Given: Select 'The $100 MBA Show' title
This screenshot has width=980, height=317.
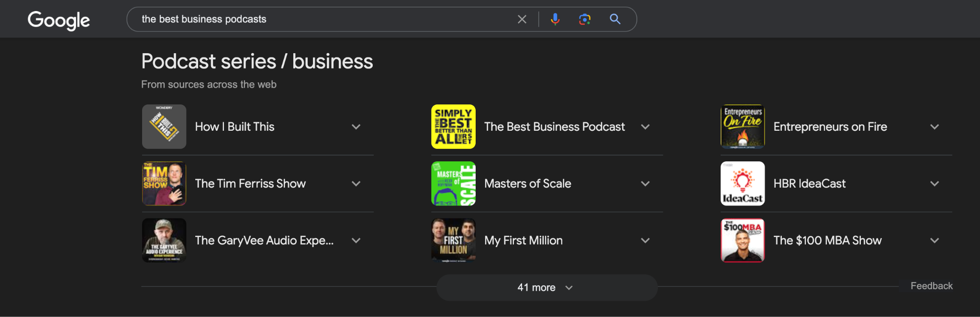Looking at the screenshot, I should (x=827, y=240).
